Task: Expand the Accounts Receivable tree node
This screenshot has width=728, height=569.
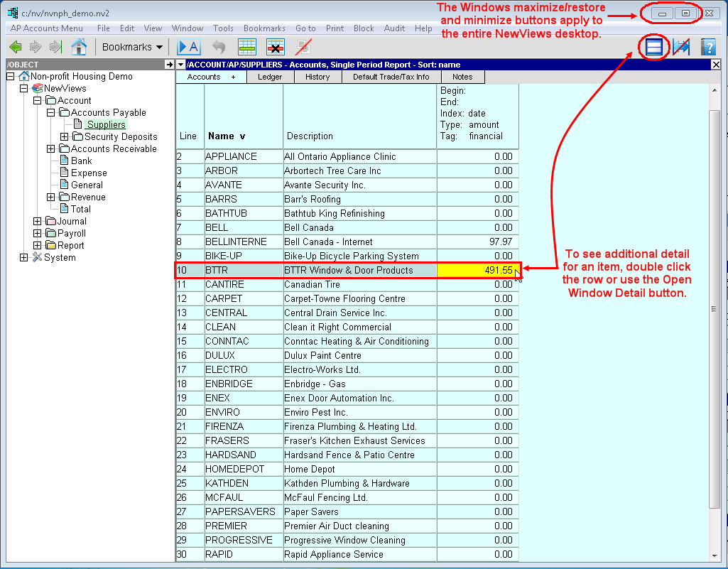Action: coord(50,149)
